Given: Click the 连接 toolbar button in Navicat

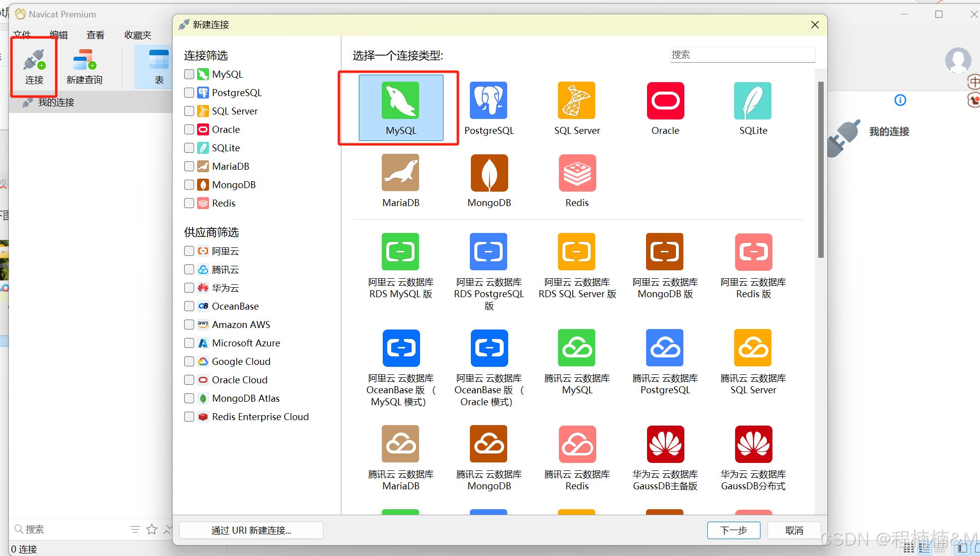Looking at the screenshot, I should [34, 67].
